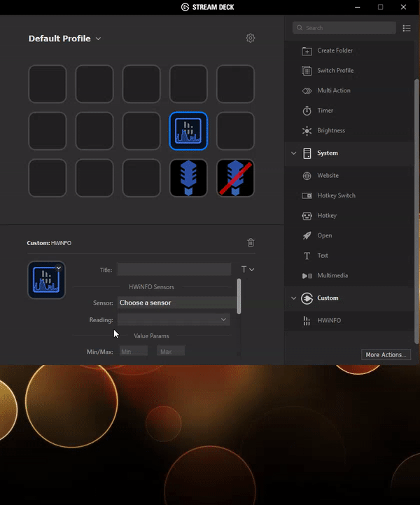Open the Choose a sensor selector
Screen dimensions: 420x505
[176, 303]
